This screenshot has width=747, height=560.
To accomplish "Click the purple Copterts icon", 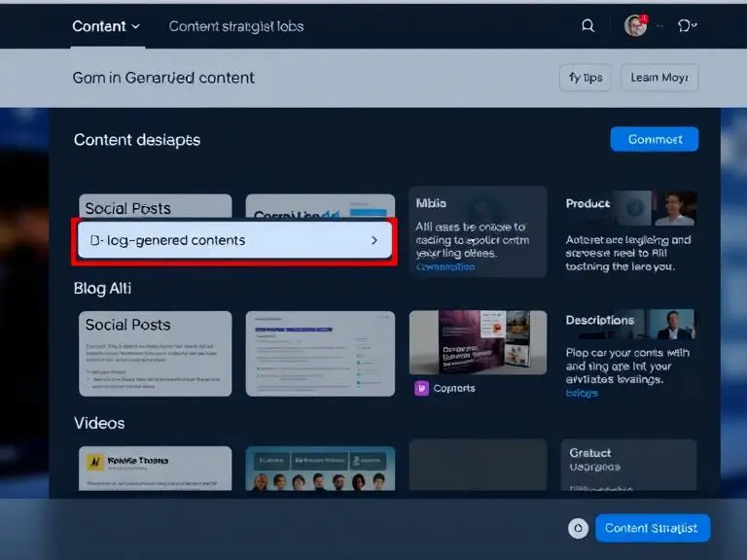I will [421, 388].
